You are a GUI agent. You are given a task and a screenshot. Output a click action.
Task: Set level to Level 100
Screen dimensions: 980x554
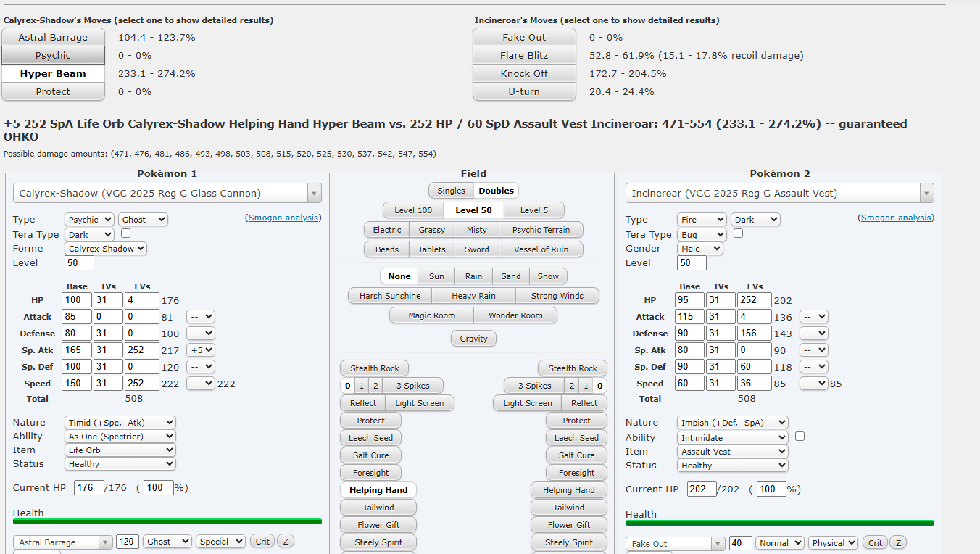(x=413, y=210)
